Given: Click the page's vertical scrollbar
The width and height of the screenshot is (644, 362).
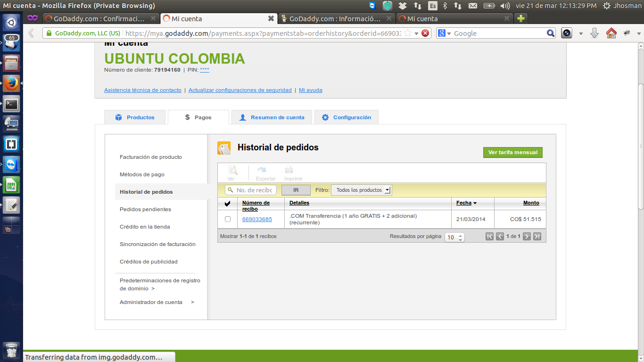Looking at the screenshot, I should tap(641, 146).
